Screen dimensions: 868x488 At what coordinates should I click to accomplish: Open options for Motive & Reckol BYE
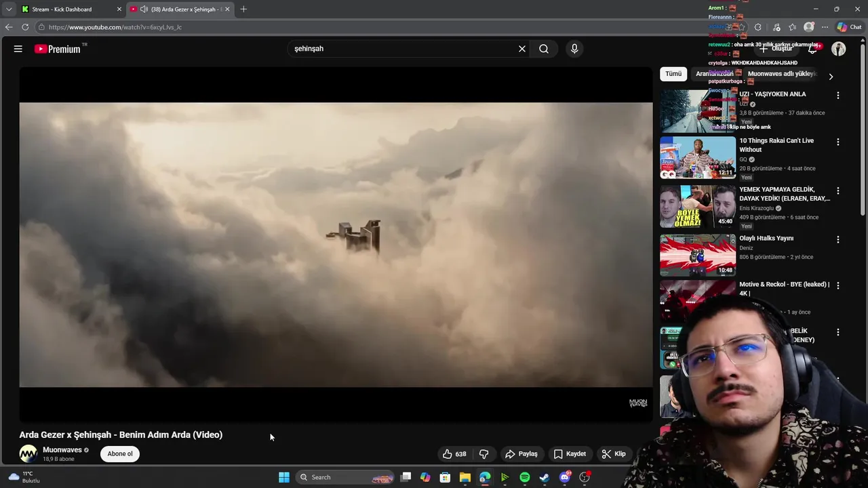[x=838, y=286]
